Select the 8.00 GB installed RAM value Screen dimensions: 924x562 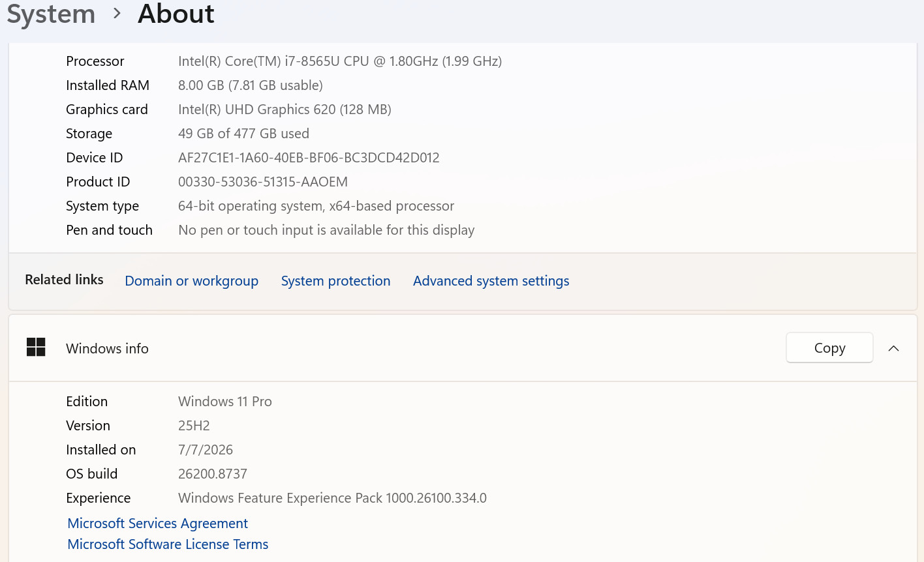[251, 85]
